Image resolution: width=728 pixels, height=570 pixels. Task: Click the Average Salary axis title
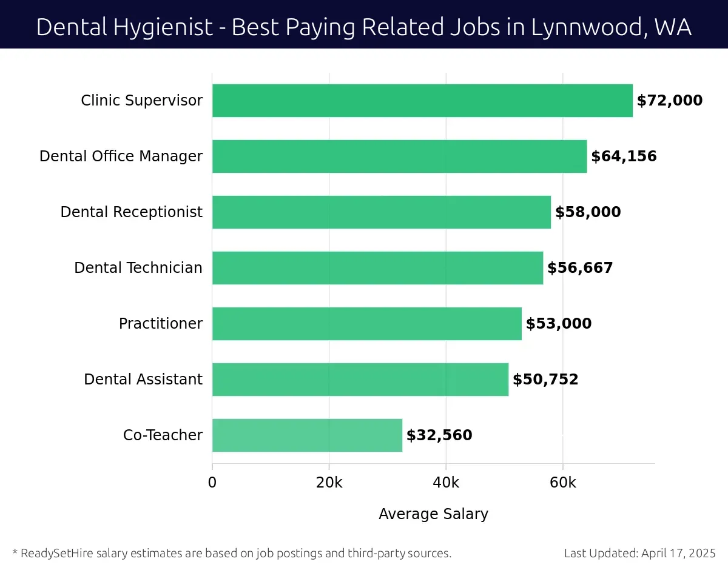[434, 514]
